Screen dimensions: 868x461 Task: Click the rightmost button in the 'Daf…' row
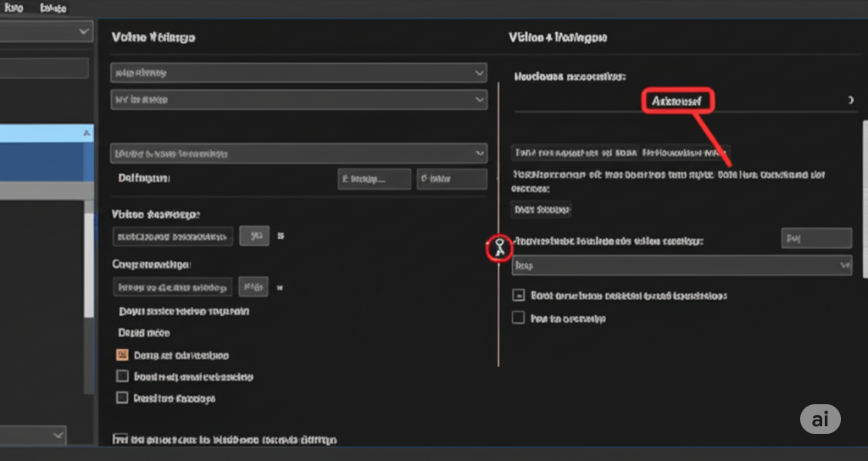tap(452, 180)
